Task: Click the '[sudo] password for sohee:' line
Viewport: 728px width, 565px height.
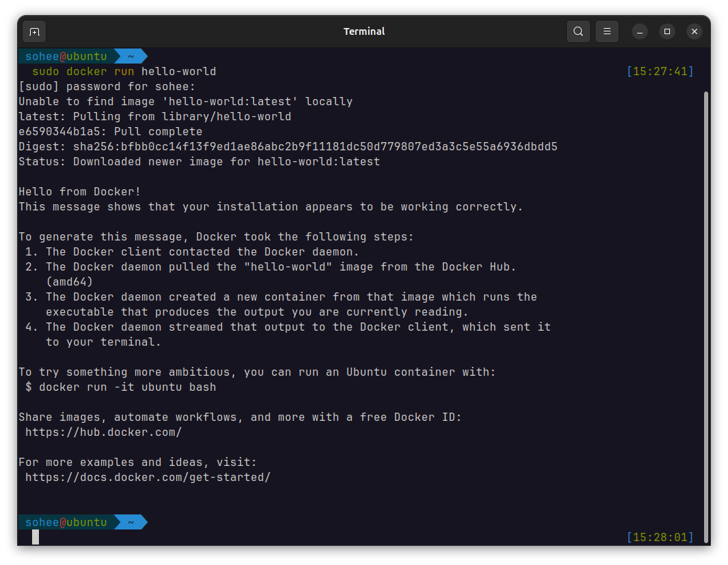Action: 107,86
